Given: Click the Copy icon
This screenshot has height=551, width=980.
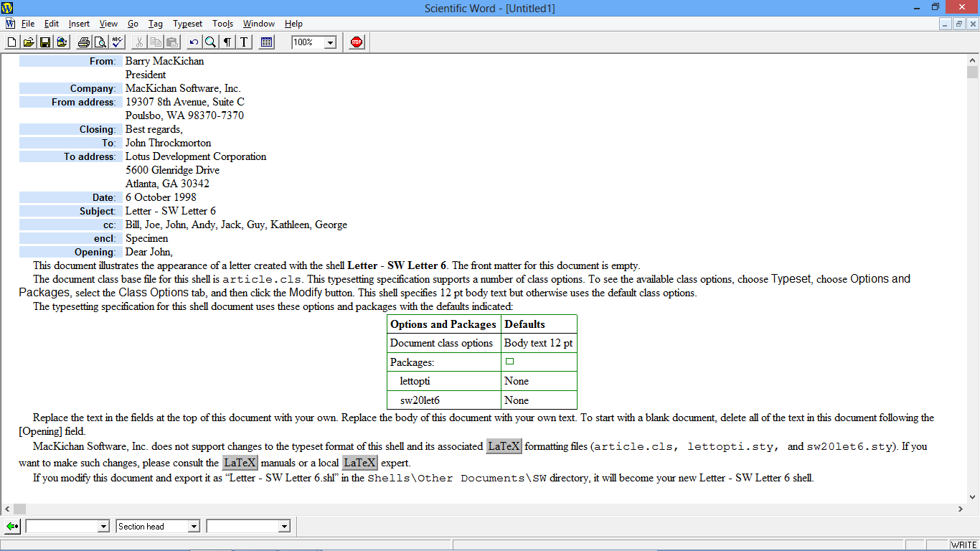Looking at the screenshot, I should tap(156, 42).
